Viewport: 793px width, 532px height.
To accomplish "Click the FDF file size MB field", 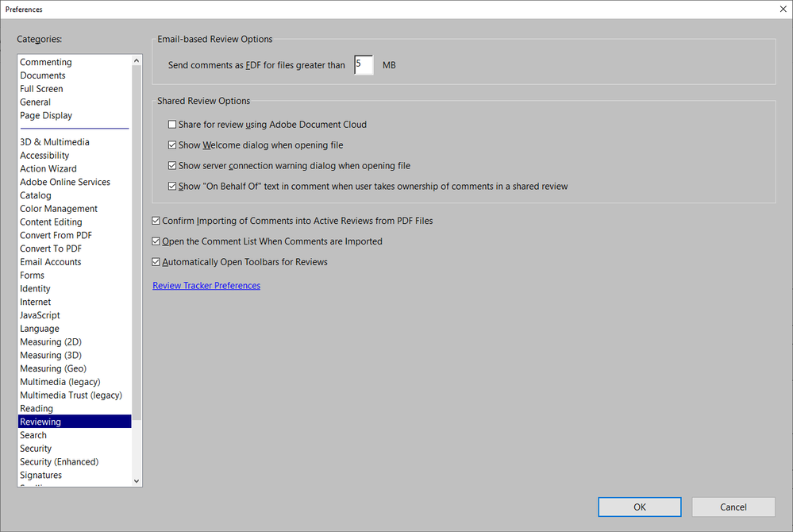I will pyautogui.click(x=363, y=64).
